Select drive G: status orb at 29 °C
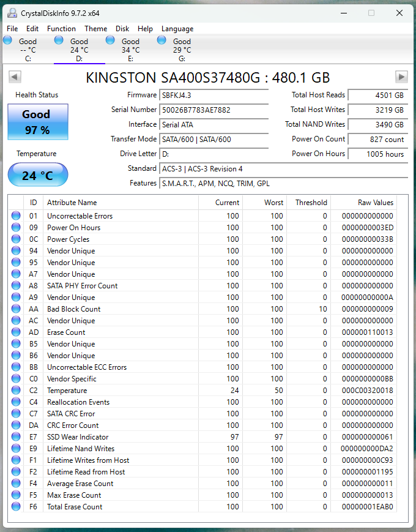Screen dimensions: 416x532 click(x=162, y=40)
